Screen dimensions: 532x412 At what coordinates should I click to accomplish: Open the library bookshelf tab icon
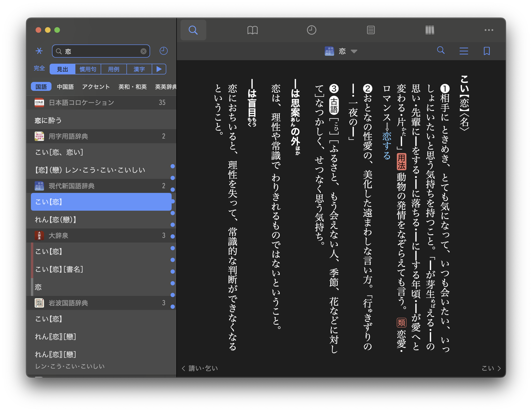click(430, 30)
